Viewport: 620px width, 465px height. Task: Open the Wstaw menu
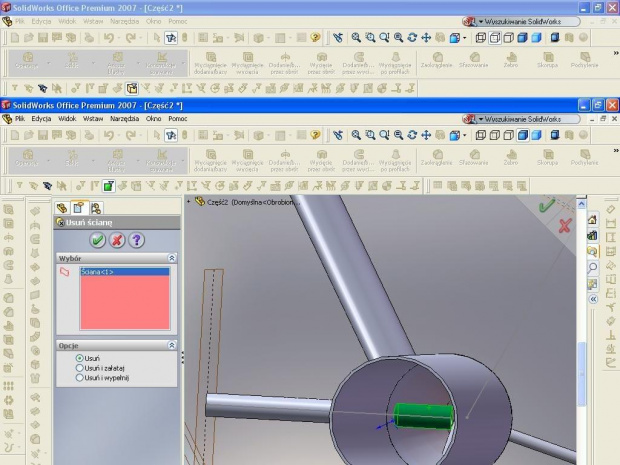pyautogui.click(x=93, y=118)
